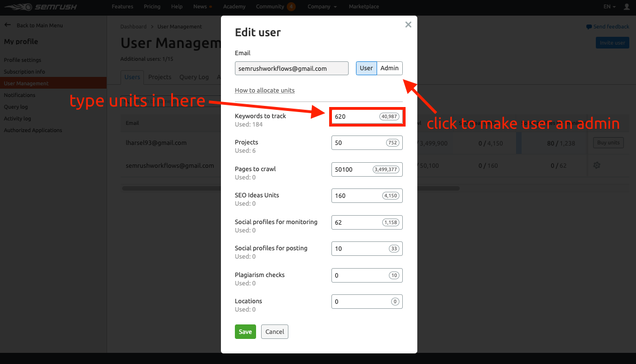Click the Plagiarism checks input
636x364 pixels.
pyautogui.click(x=367, y=275)
